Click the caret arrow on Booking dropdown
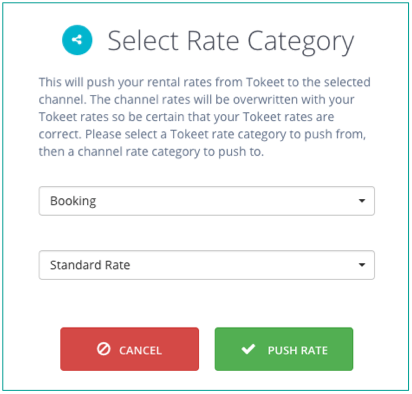The width and height of the screenshot is (412, 394). pyautogui.click(x=362, y=201)
